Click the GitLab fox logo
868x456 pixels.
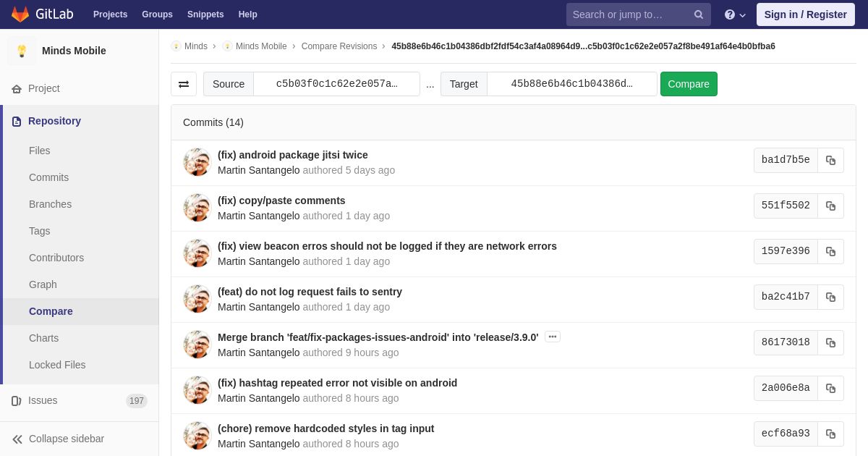point(20,14)
